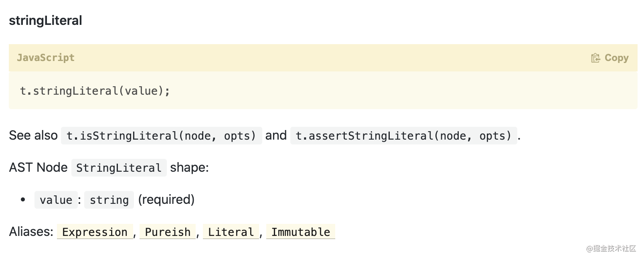This screenshot has width=644, height=260.
Task: Click the t.stringLiteral(value); code line
Action: click(x=95, y=91)
